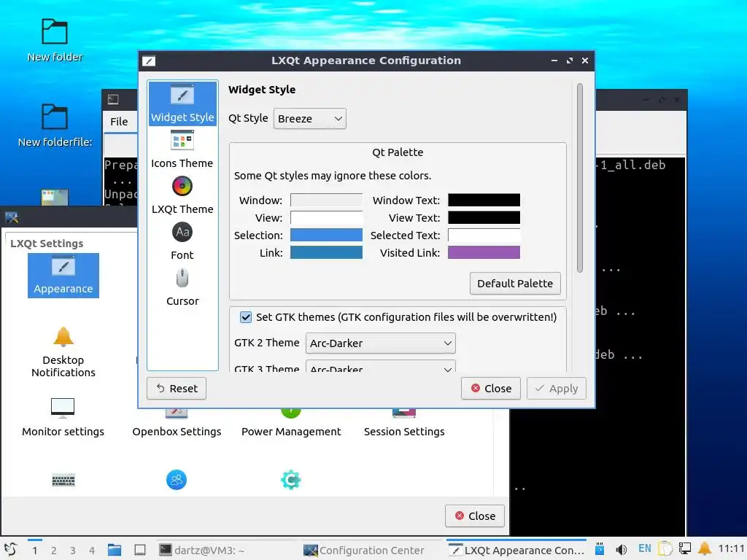Open the Font section
The image size is (747, 560).
click(182, 241)
